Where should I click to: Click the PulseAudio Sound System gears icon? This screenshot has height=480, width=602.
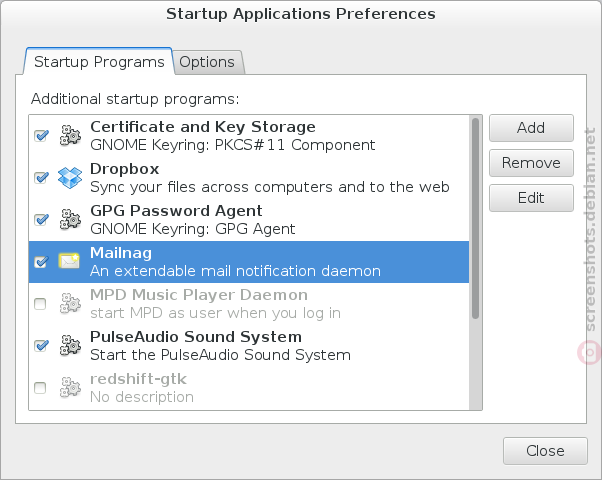pos(70,345)
